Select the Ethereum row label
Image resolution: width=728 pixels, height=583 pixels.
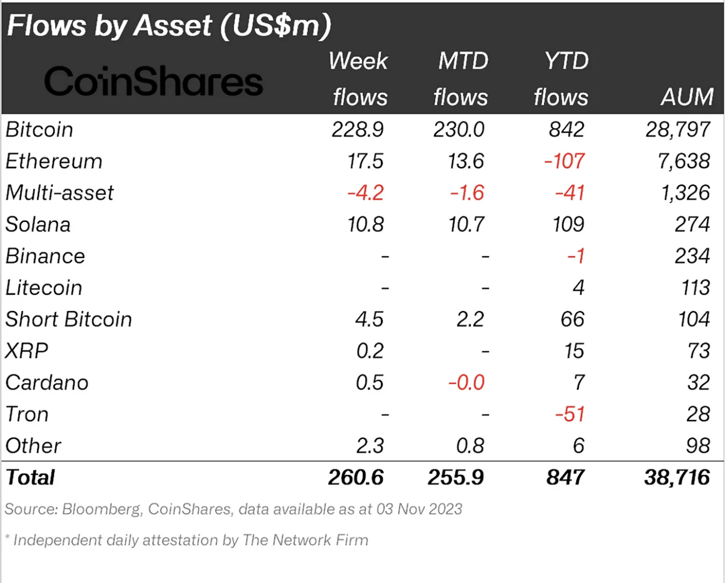[54, 161]
